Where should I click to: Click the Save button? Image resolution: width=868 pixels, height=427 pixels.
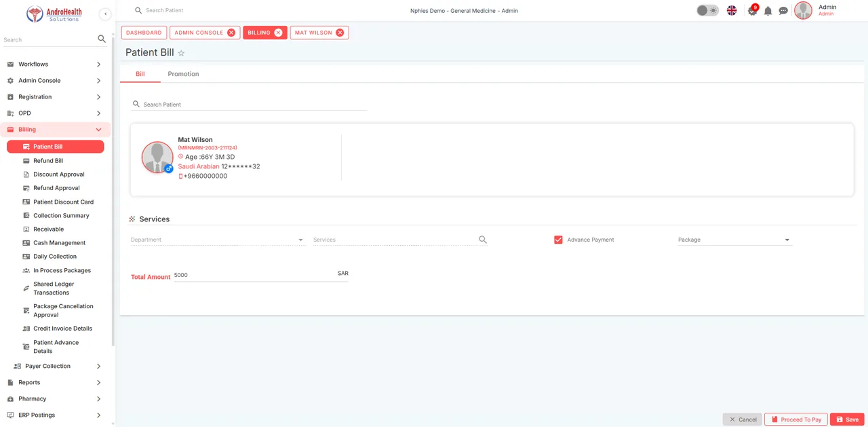(x=847, y=420)
